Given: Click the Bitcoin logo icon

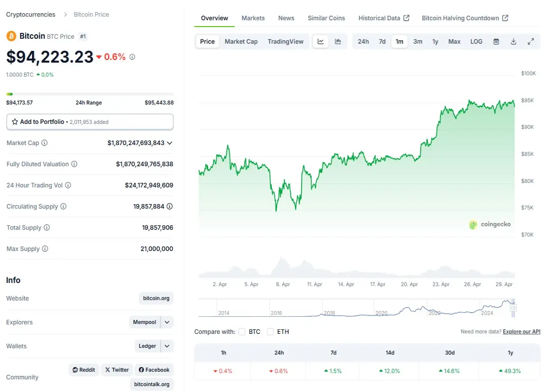Looking at the screenshot, I should pyautogui.click(x=11, y=36).
